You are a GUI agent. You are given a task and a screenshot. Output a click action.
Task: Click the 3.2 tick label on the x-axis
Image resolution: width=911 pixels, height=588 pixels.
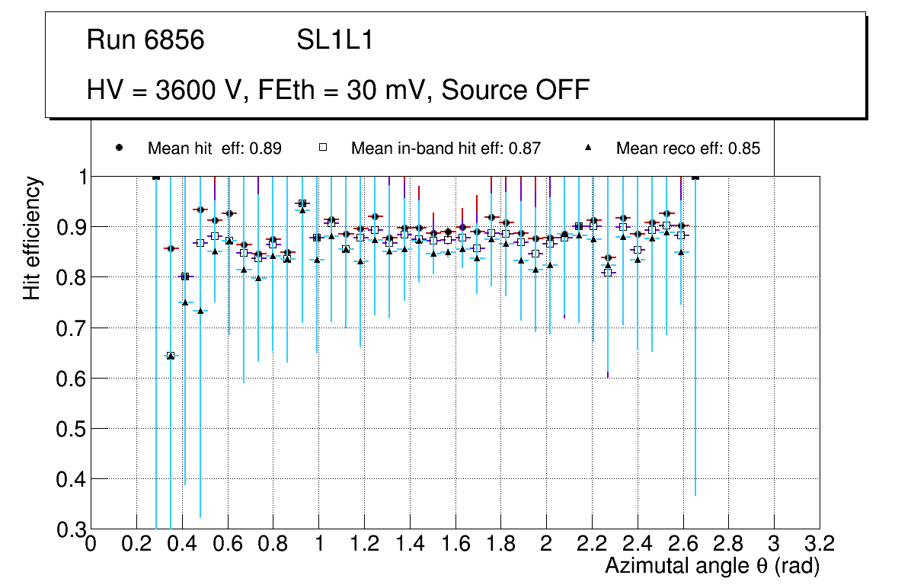[x=820, y=544]
